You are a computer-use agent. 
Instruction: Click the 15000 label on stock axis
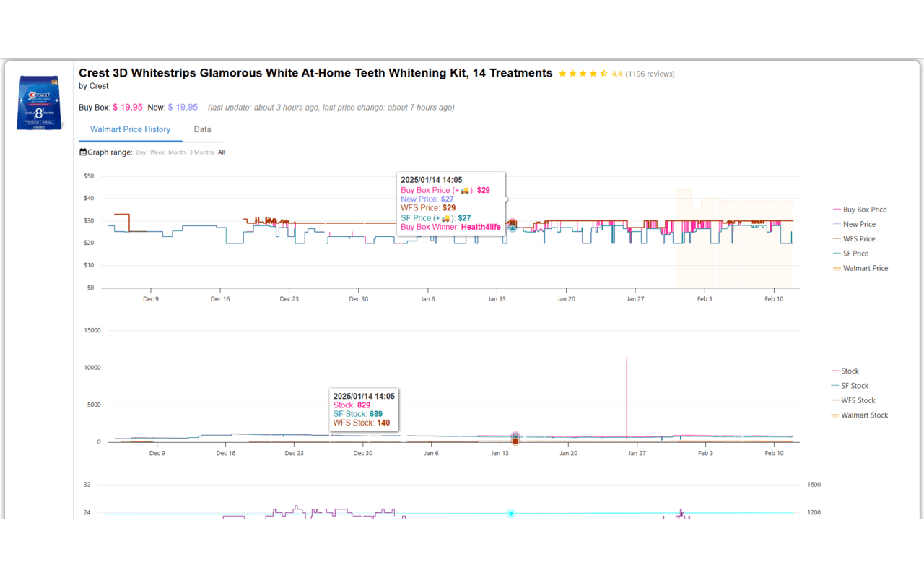[x=92, y=331]
